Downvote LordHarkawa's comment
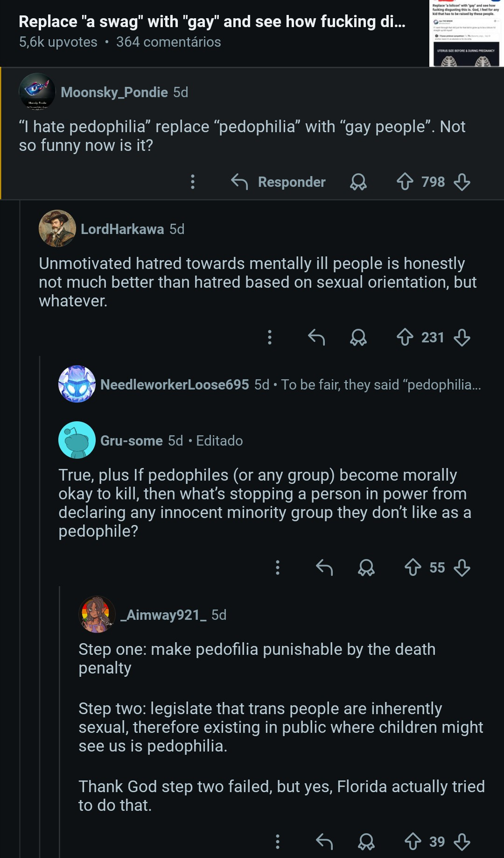 point(462,337)
